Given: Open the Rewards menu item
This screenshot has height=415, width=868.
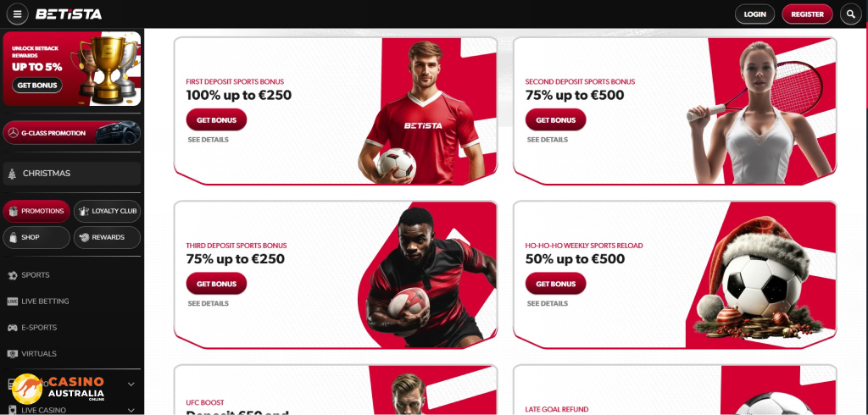Looking at the screenshot, I should [108, 237].
